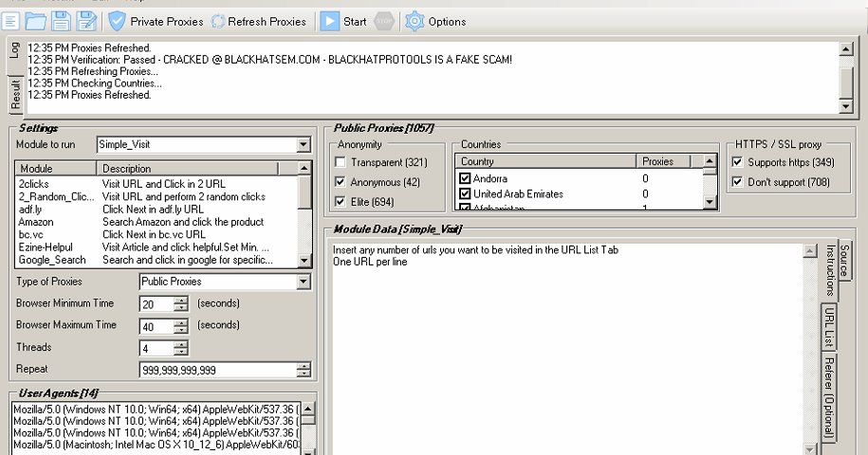Click the Country column header

pyautogui.click(x=545, y=161)
